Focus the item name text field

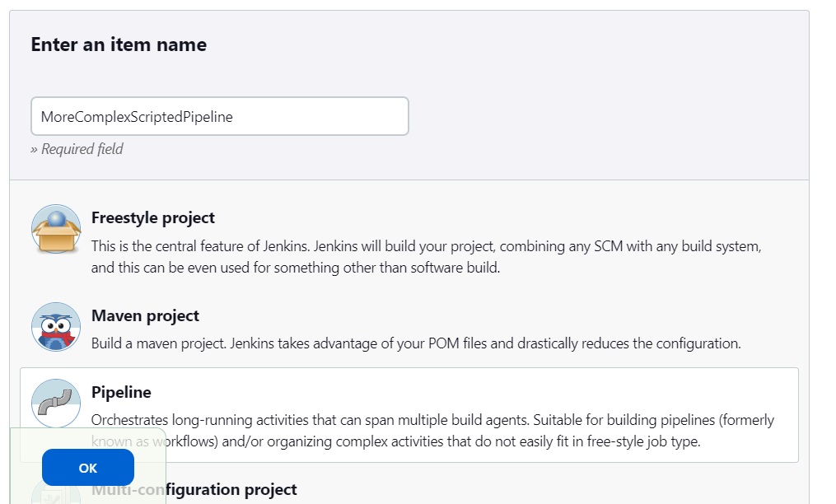click(x=220, y=116)
